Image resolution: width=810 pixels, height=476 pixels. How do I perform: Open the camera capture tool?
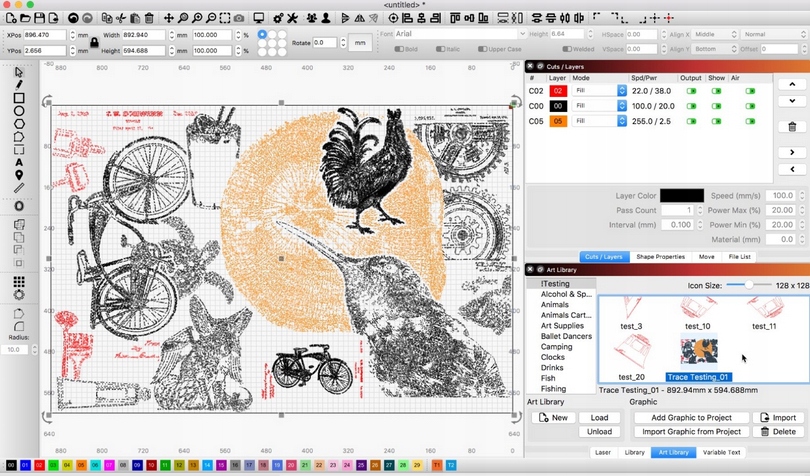point(238,18)
